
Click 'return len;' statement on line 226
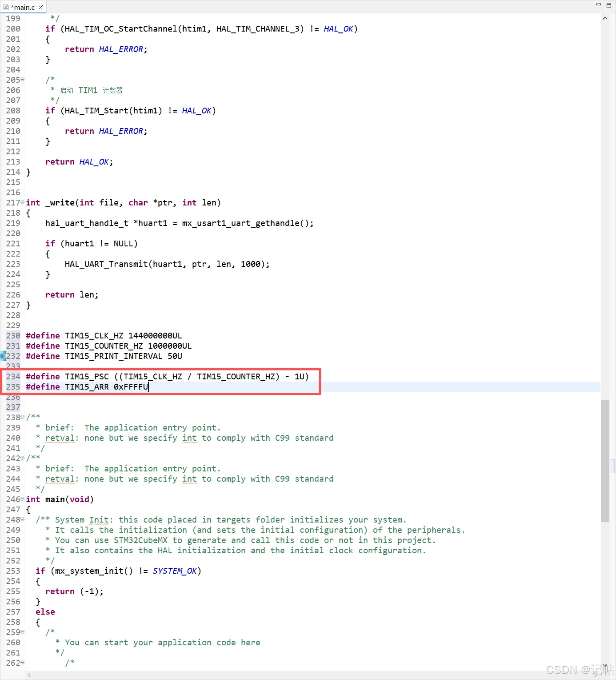72,295
